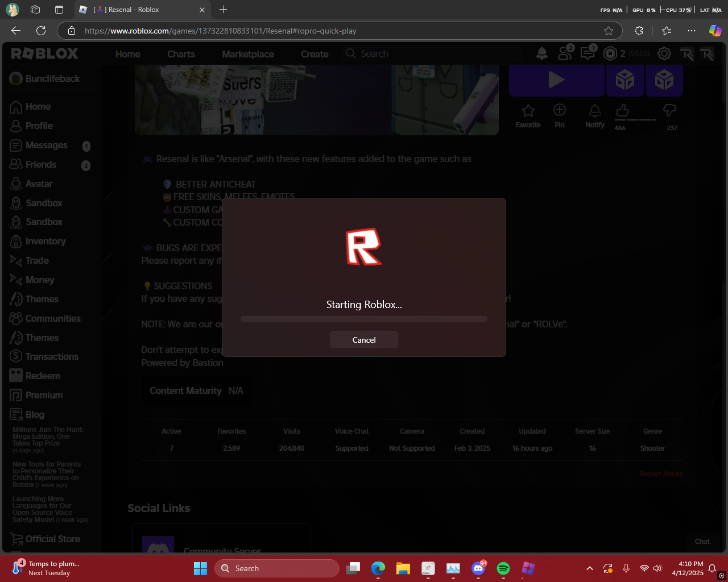The height and width of the screenshot is (582, 728).
Task: Open a new browser tab
Action: click(x=223, y=10)
